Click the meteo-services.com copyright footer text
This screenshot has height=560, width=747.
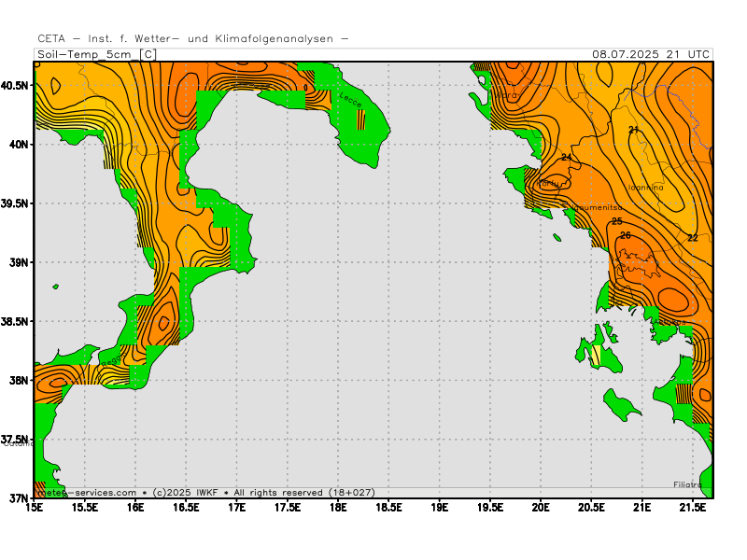[205, 493]
